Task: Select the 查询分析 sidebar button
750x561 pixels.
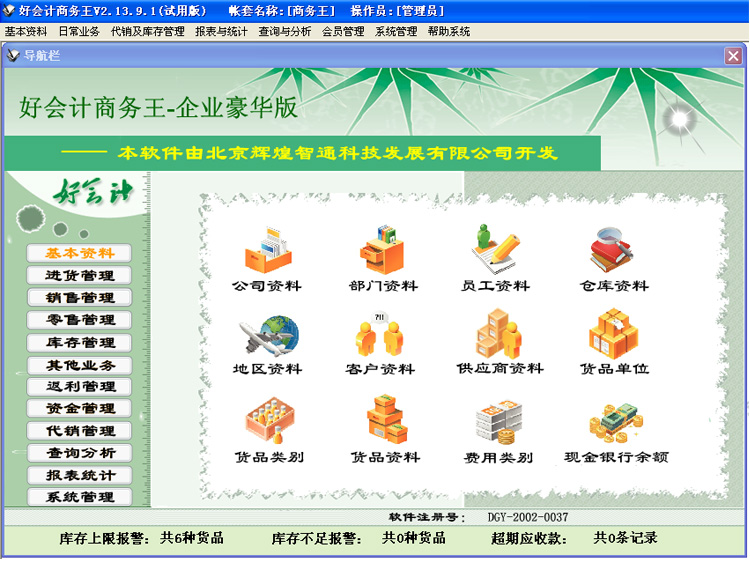Action: [x=79, y=452]
